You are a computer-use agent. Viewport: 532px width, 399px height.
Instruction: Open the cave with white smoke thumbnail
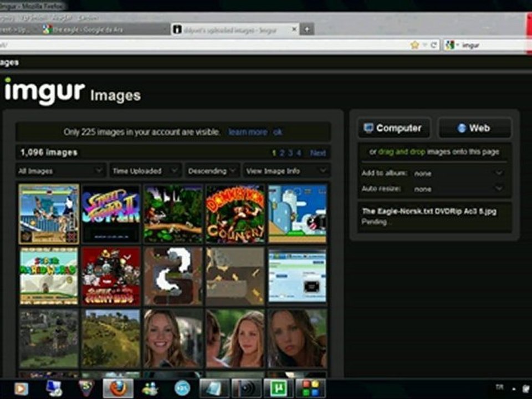(x=173, y=276)
